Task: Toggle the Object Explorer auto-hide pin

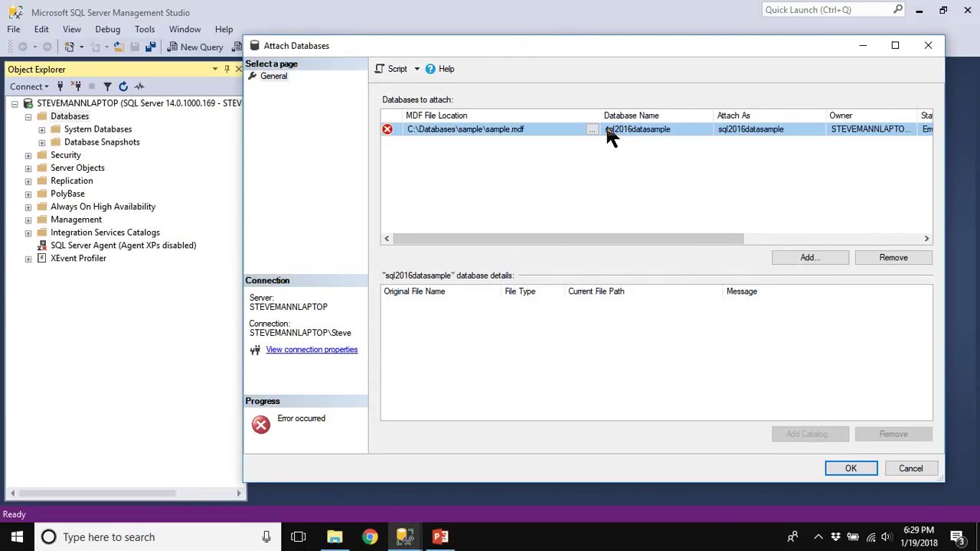Action: click(227, 69)
